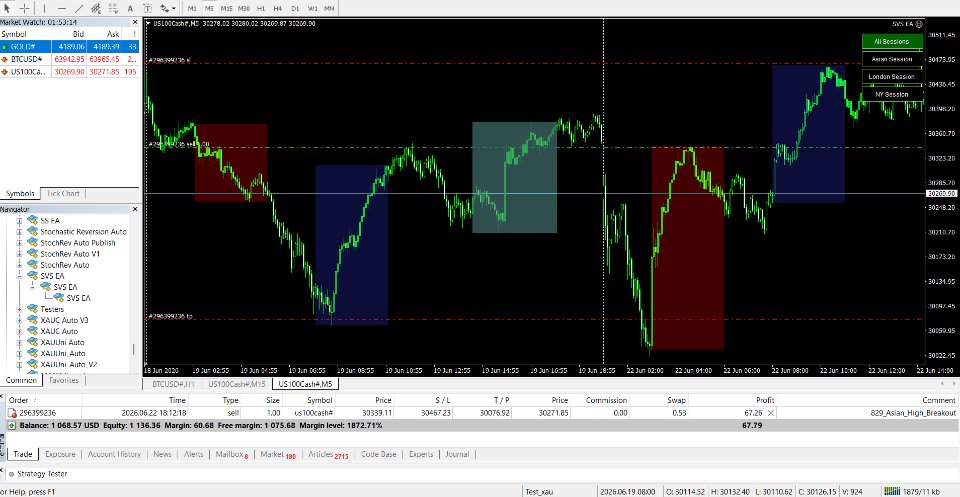Viewport: 960px width, 497px height.
Task: Select the XAUC Auto expert icon
Action: tap(32, 331)
